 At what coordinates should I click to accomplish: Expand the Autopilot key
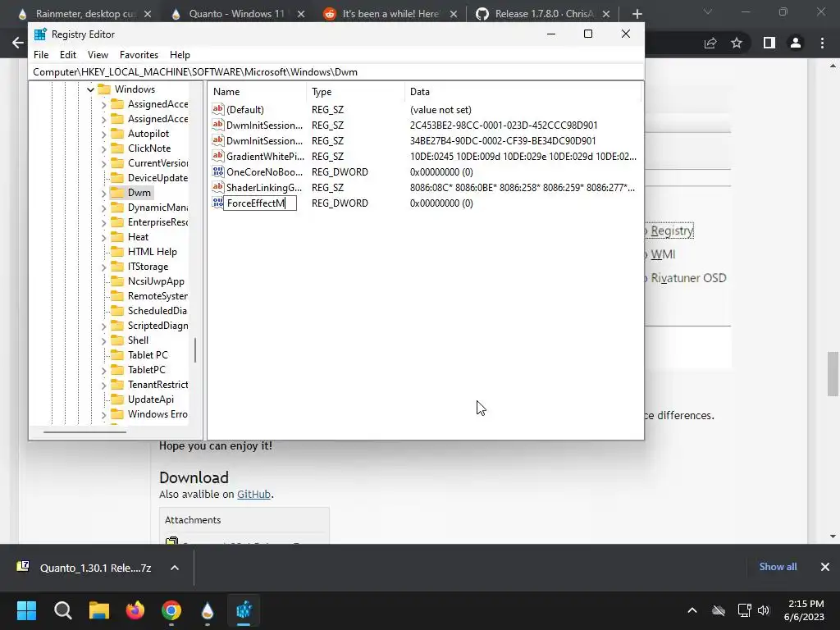[x=104, y=134]
